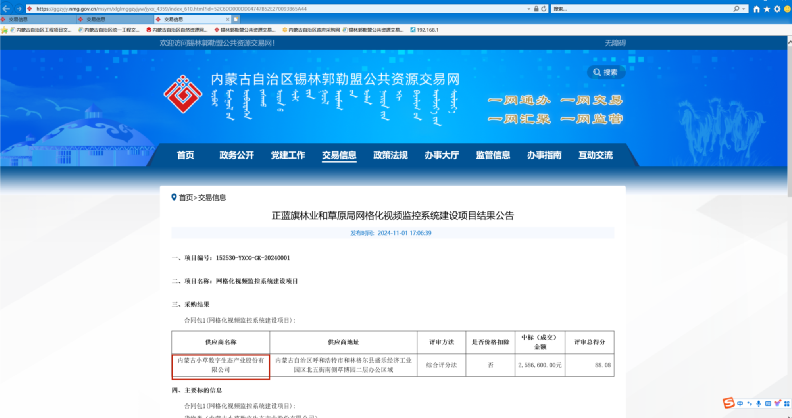Viewport: 792px width, 418px height.
Task: Open the 192.168.1 favorites bar bookmark
Action: tap(424, 30)
